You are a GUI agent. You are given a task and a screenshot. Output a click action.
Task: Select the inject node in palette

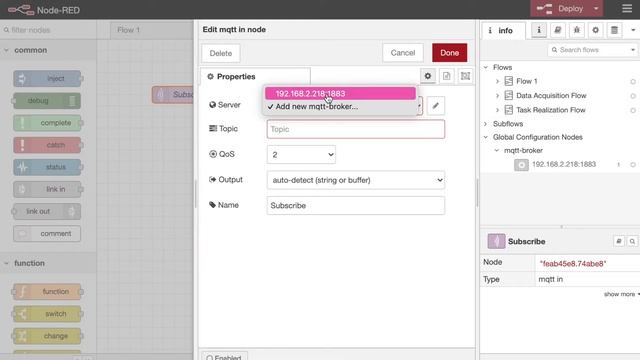(47, 78)
